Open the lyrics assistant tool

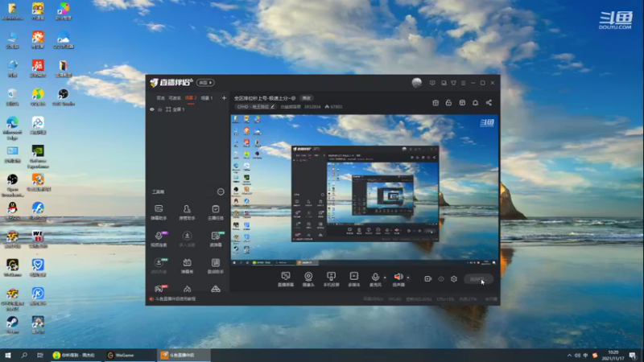point(215,266)
